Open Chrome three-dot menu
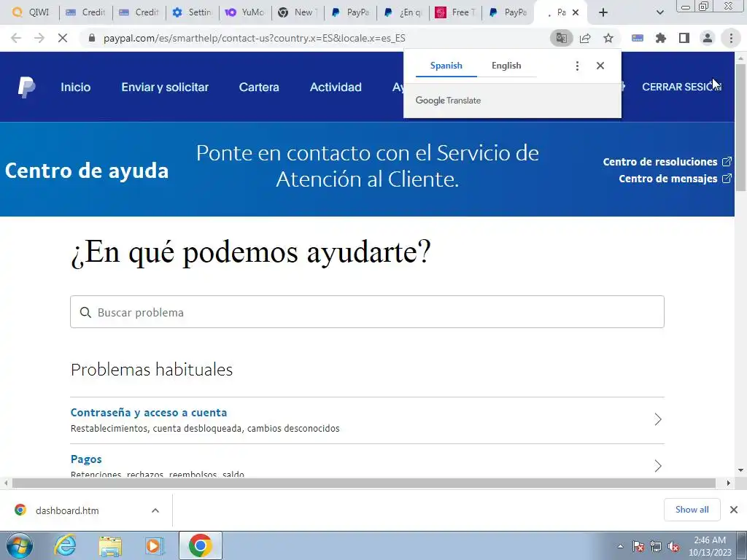Viewport: 747px width, 560px height. point(731,38)
